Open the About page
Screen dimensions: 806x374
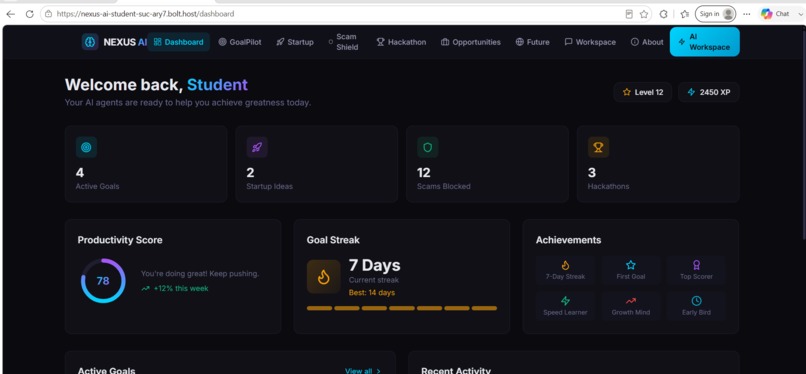pyautogui.click(x=647, y=42)
